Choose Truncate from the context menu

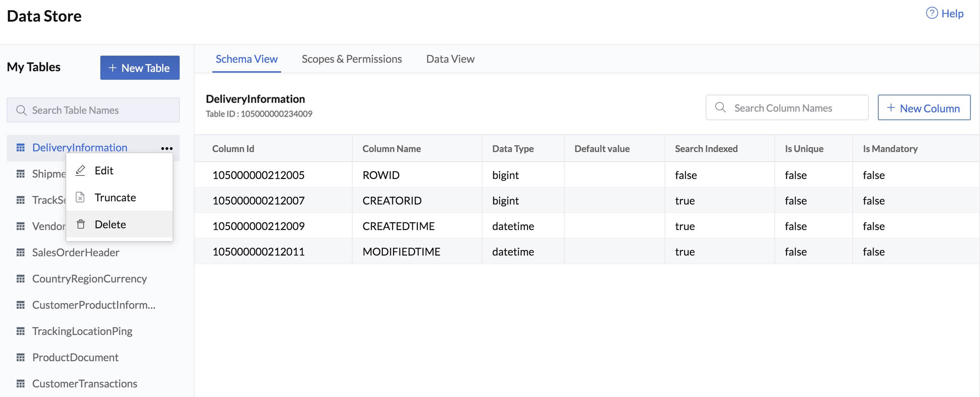pos(115,197)
